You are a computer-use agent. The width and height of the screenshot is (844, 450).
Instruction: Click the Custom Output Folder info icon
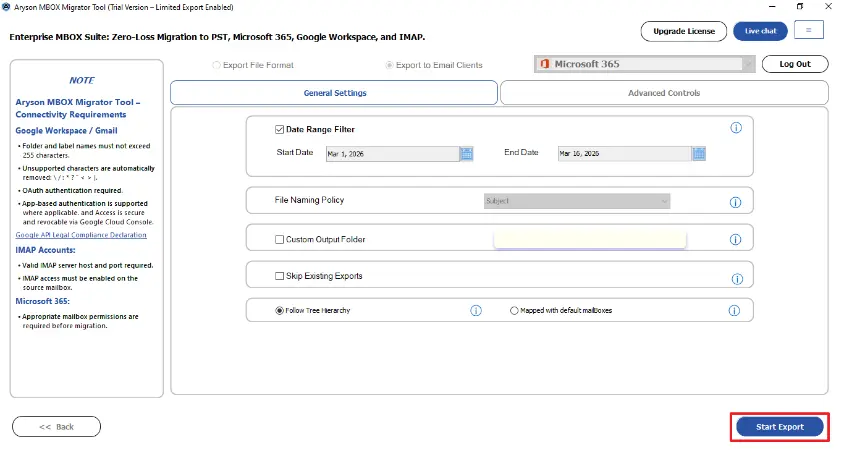[x=735, y=240]
